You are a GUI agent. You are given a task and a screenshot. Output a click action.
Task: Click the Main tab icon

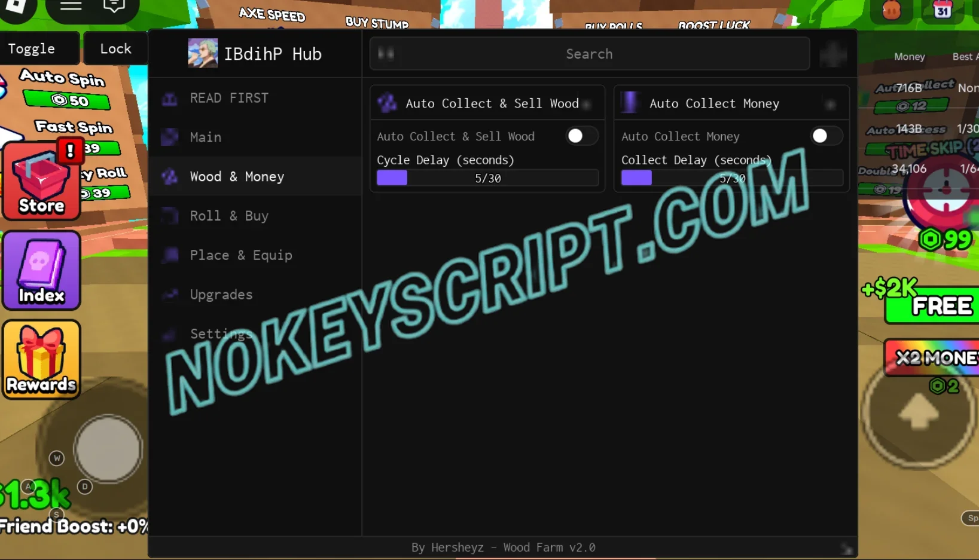point(170,137)
